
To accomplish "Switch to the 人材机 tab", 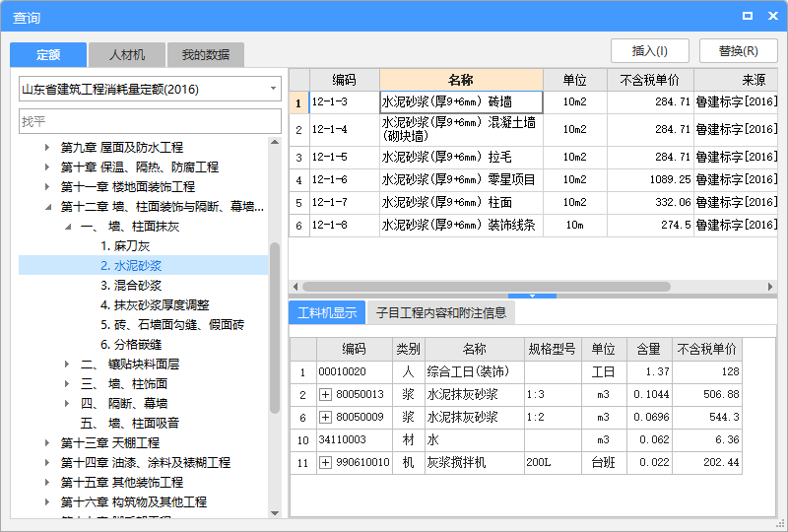I will click(x=127, y=54).
